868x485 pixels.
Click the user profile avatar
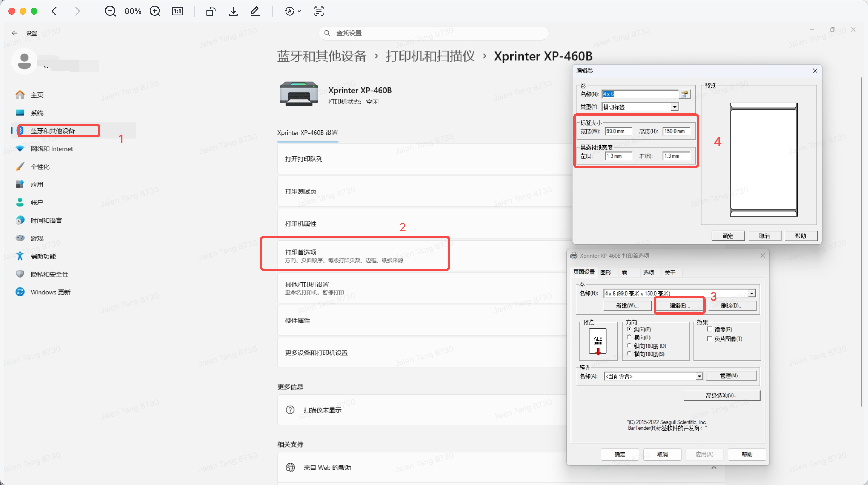coord(24,61)
